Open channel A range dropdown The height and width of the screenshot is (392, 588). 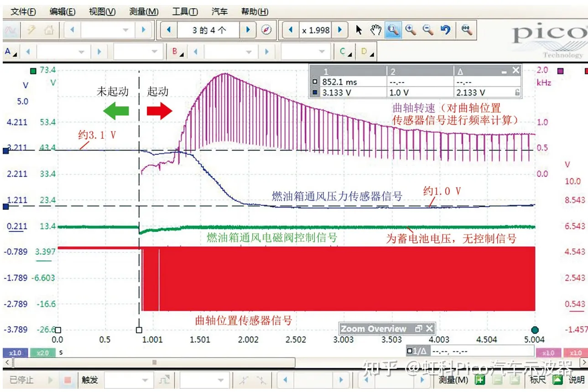pos(82,52)
